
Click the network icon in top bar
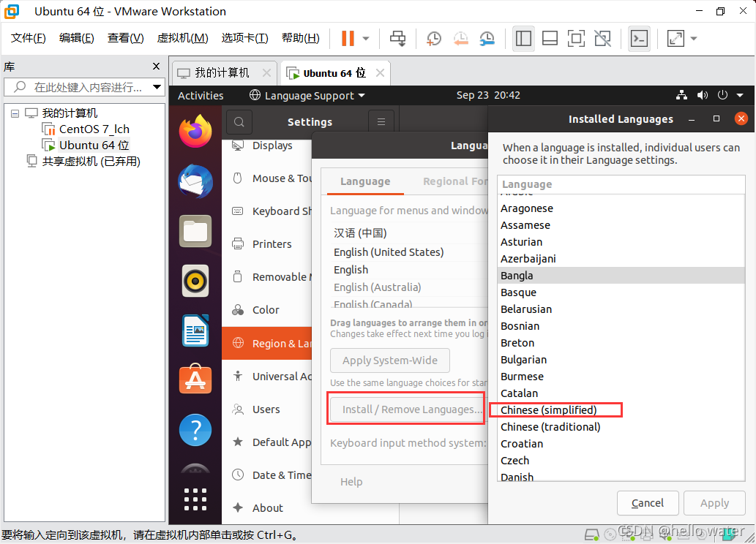(681, 95)
